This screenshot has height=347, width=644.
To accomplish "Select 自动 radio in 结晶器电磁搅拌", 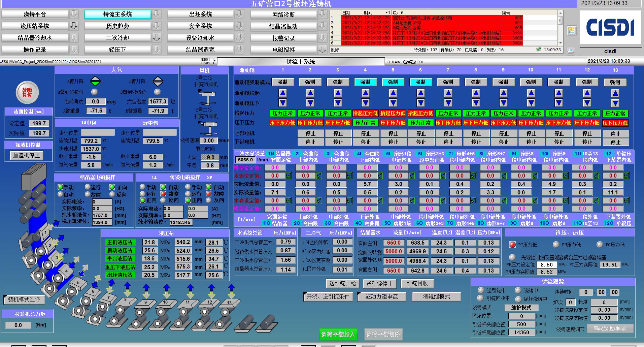I will pyautogui.click(x=61, y=194).
